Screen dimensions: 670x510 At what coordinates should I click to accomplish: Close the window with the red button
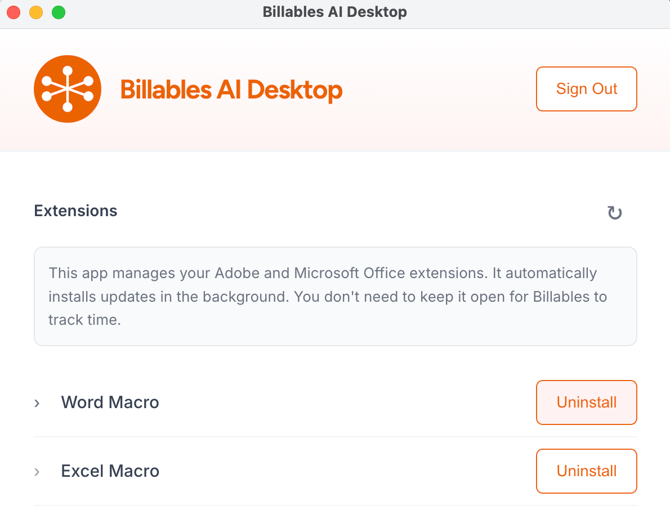pyautogui.click(x=14, y=13)
